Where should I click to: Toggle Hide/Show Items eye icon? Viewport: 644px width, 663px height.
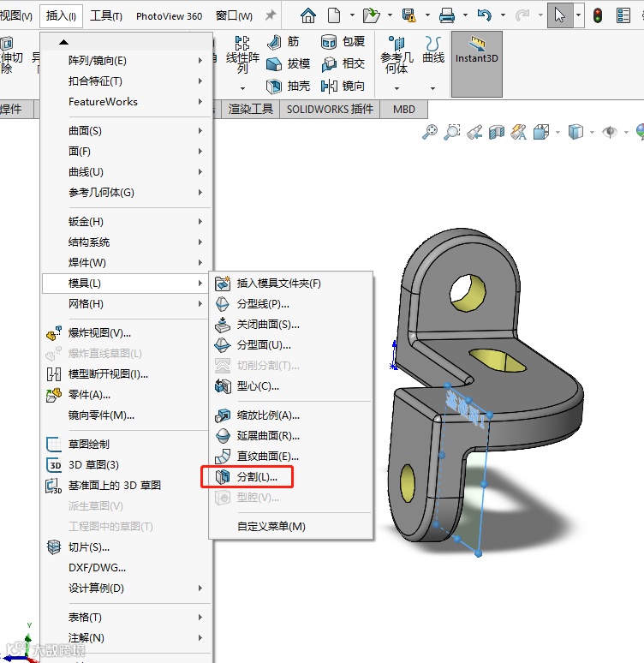[x=610, y=132]
